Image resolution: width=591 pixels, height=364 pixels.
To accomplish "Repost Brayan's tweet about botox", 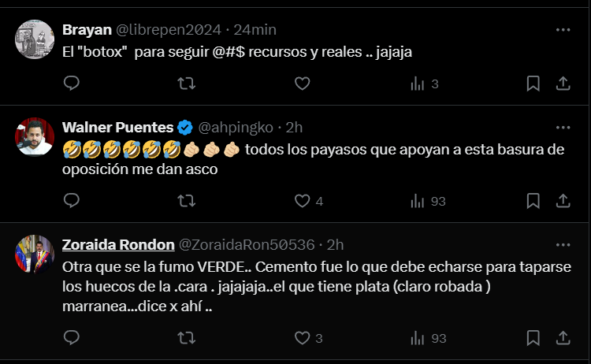I will coord(186,84).
